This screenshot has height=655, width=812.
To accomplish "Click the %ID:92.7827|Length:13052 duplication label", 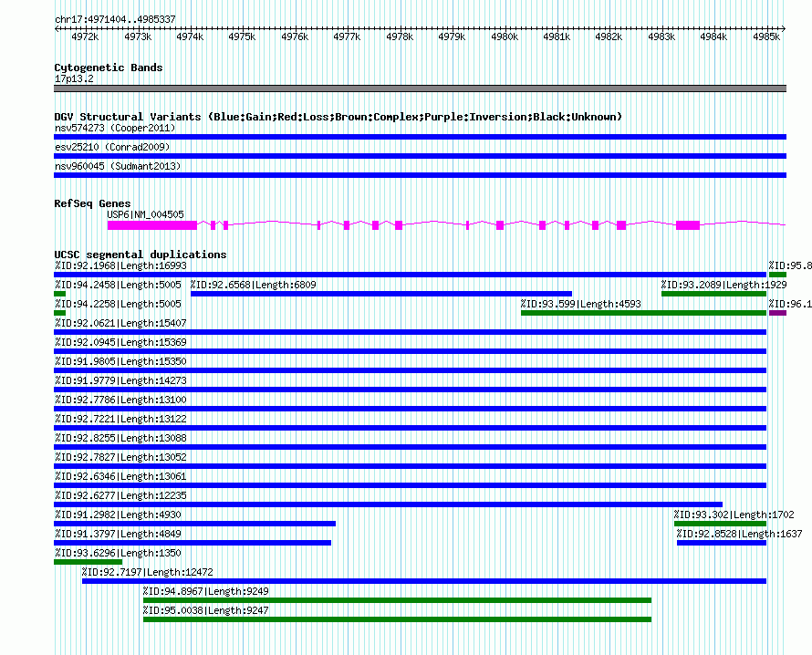I will click(x=120, y=457).
